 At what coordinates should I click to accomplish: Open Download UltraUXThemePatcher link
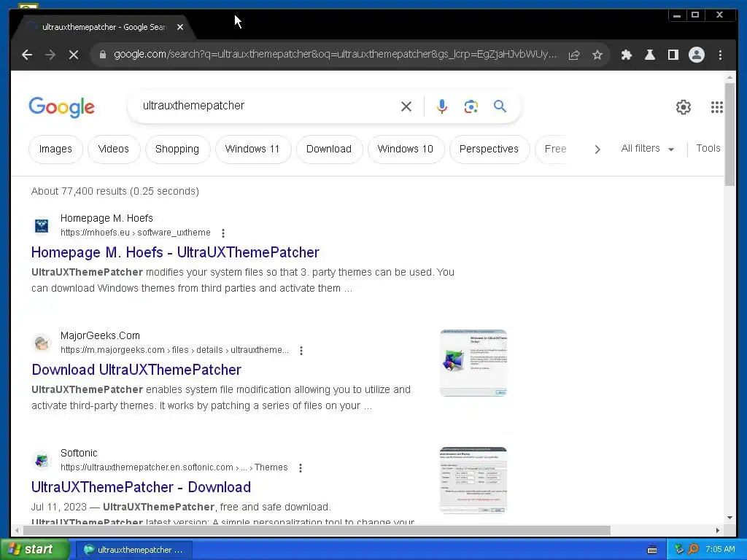click(136, 370)
